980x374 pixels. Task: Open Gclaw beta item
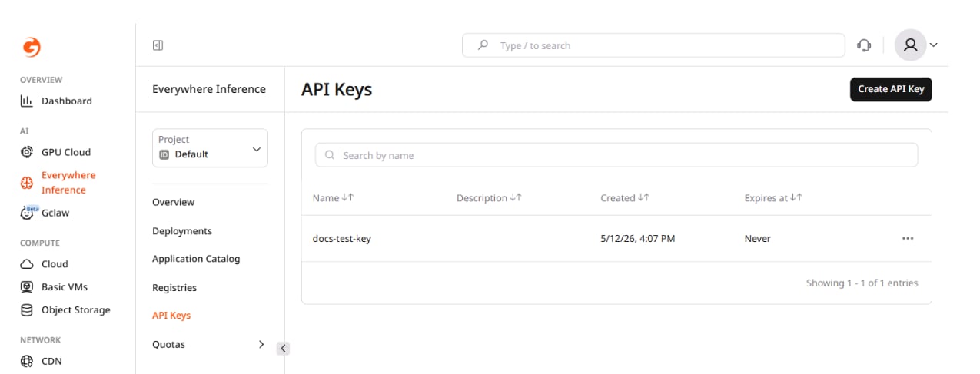[x=45, y=213]
